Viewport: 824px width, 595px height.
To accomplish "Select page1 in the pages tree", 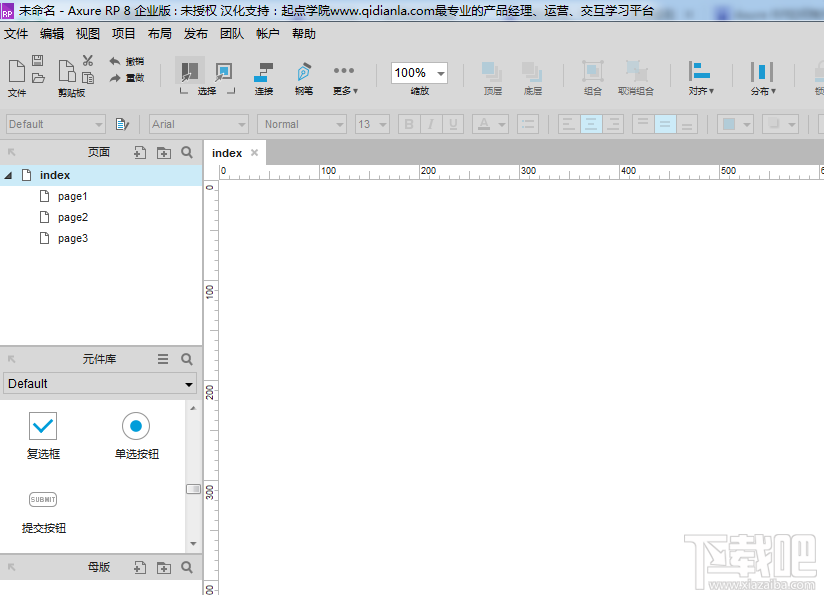I will [73, 196].
